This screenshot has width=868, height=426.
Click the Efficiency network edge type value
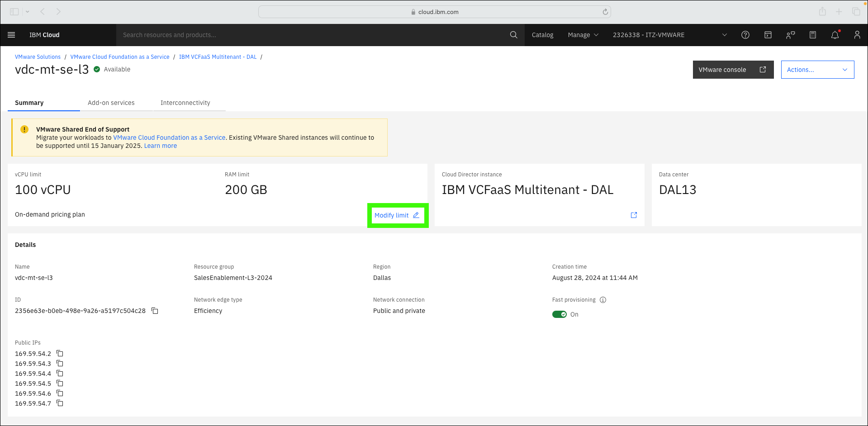pos(208,311)
